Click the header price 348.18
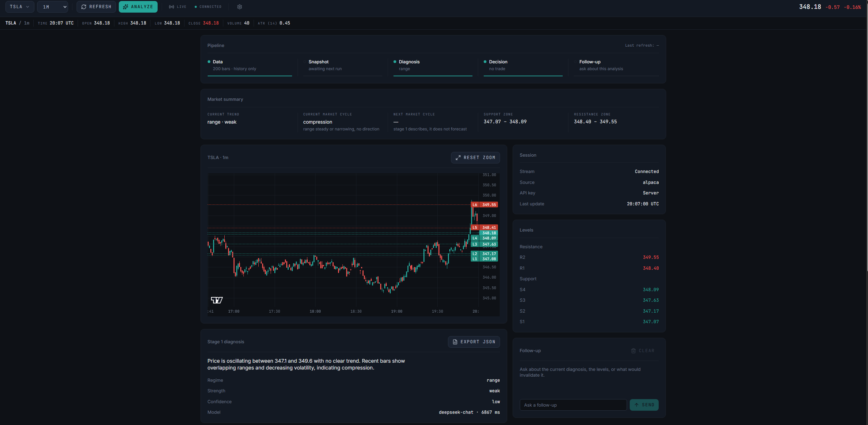Screen dimensions: 868x425 click(810, 7)
